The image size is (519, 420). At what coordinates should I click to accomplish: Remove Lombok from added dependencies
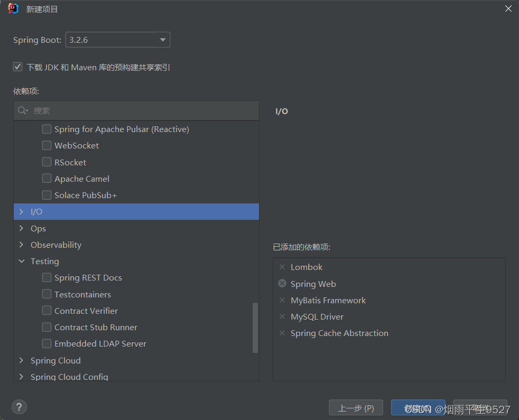pos(282,267)
